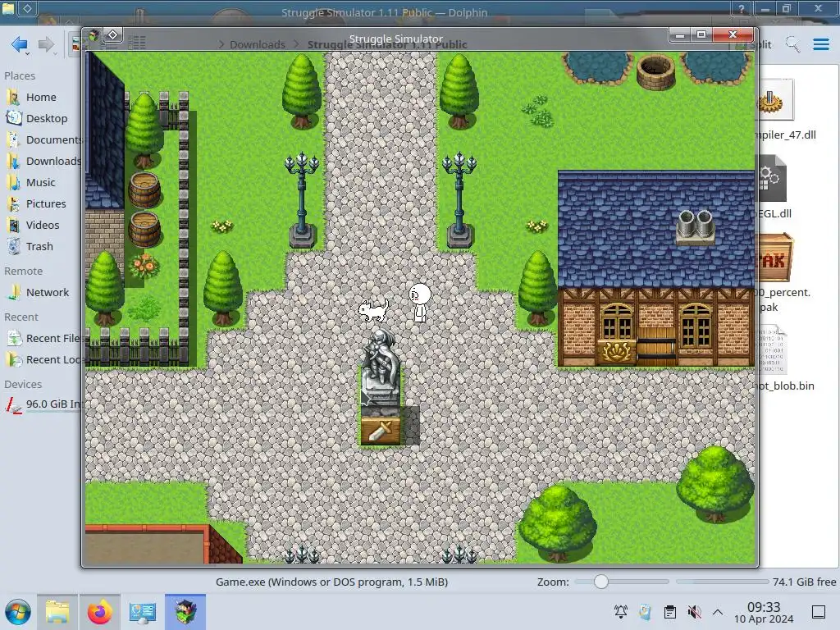
Task: Click the show desktop button
Action: pos(819,612)
